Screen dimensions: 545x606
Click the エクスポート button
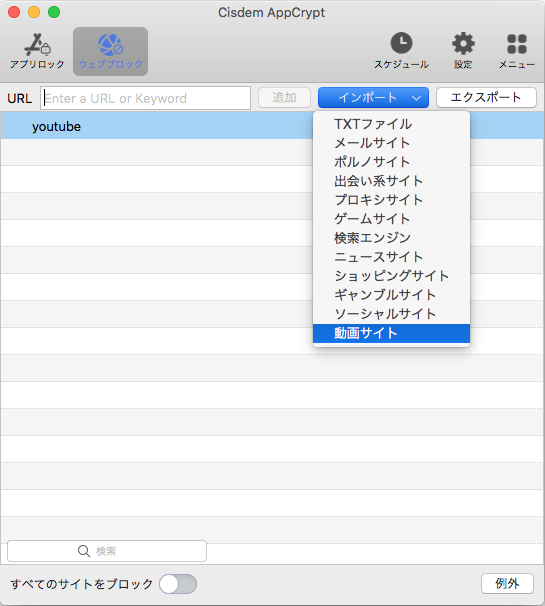click(486, 97)
